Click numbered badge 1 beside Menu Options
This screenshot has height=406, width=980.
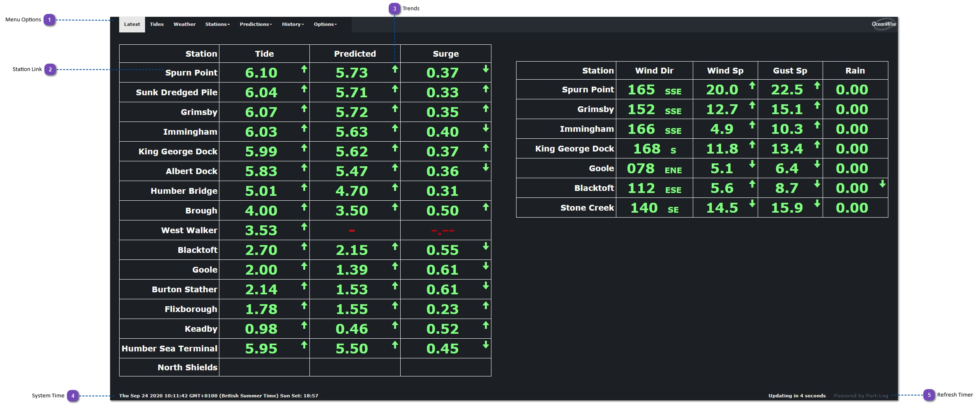50,20
